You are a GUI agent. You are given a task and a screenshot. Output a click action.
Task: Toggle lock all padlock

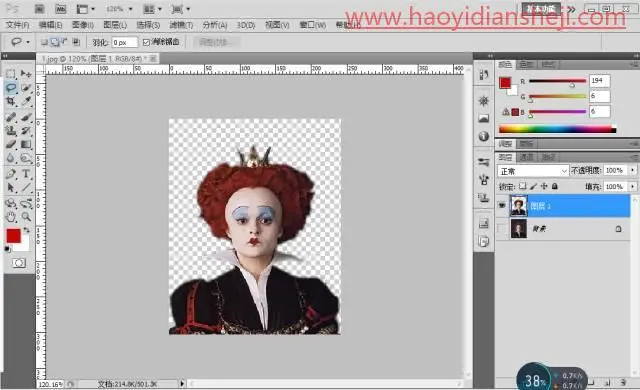[554, 186]
